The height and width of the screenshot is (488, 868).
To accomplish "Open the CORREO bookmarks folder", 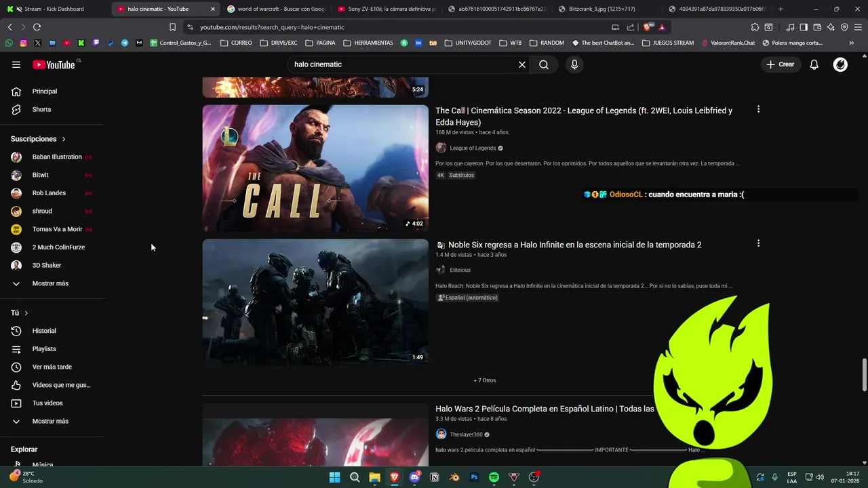I will point(236,43).
